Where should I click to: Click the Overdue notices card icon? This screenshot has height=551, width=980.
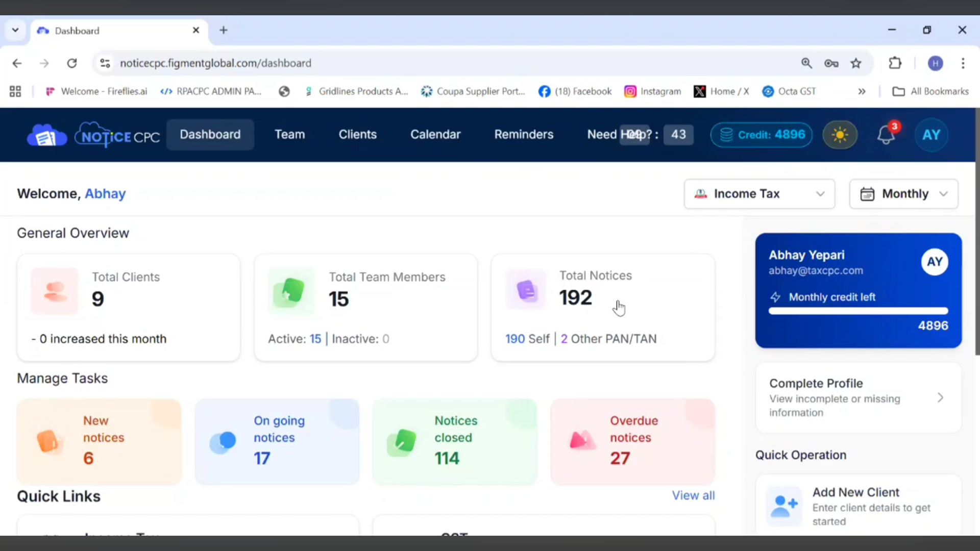coord(582,440)
